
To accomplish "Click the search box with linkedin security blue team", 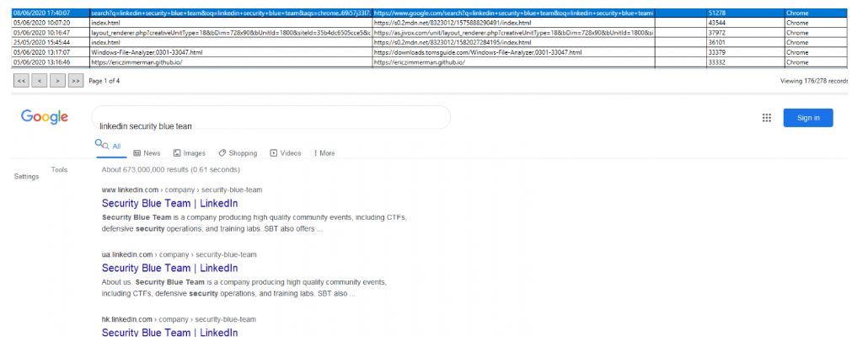I will point(271,117).
